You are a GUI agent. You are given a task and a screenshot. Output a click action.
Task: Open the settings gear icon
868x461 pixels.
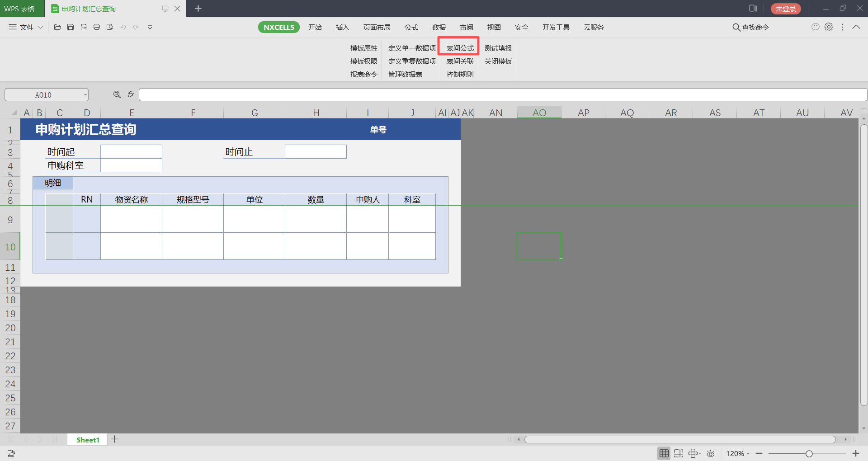pyautogui.click(x=829, y=27)
